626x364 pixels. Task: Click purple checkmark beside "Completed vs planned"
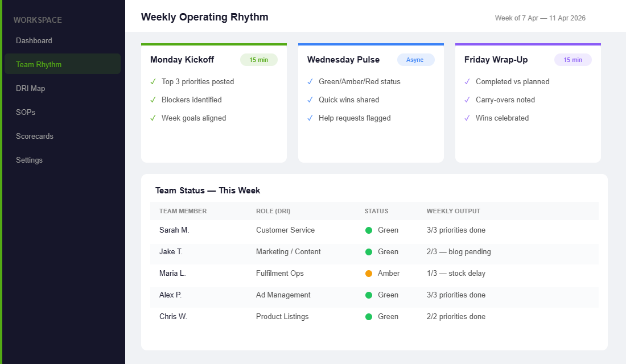coord(467,81)
